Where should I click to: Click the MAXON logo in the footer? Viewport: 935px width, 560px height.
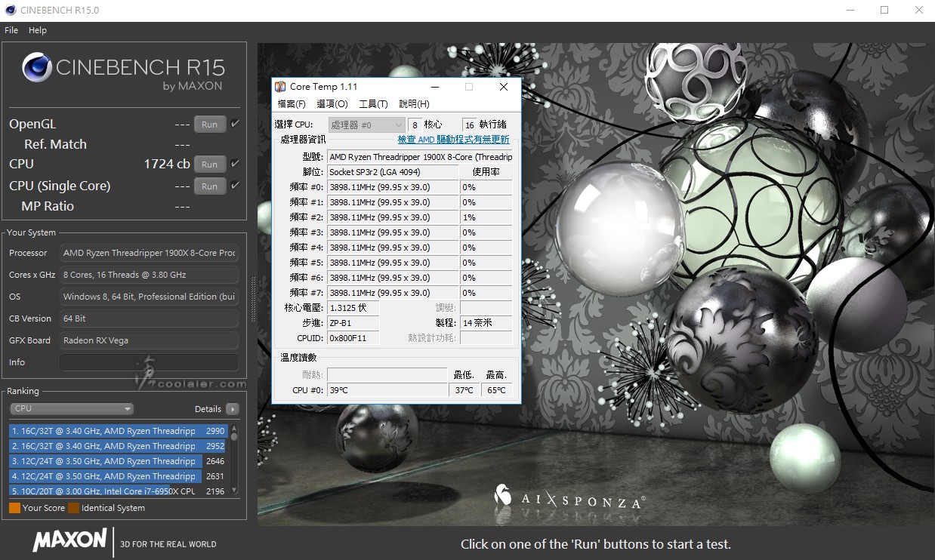(x=69, y=540)
